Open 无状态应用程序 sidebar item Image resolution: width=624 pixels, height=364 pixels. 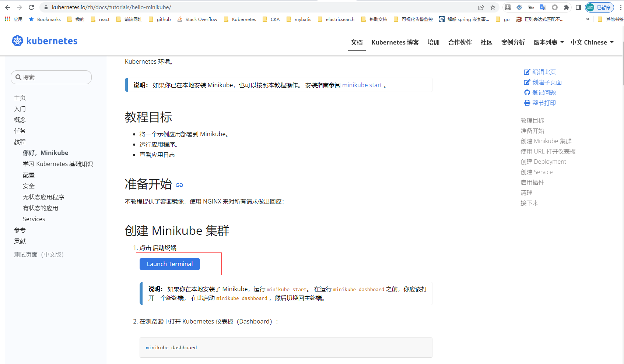point(43,197)
